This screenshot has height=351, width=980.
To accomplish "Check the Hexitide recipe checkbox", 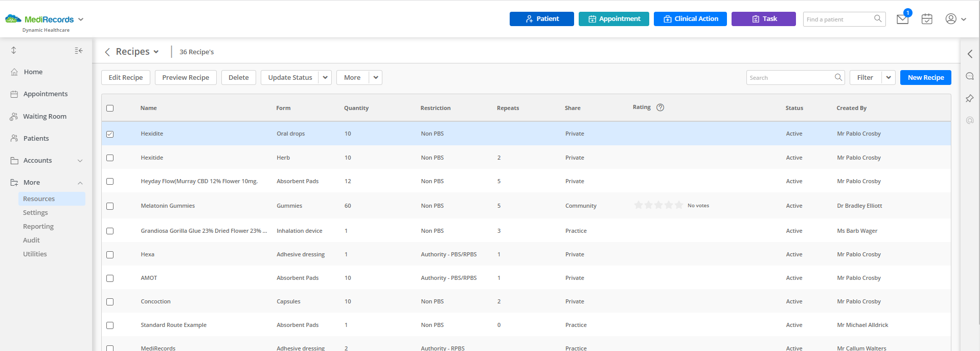I will [110, 158].
